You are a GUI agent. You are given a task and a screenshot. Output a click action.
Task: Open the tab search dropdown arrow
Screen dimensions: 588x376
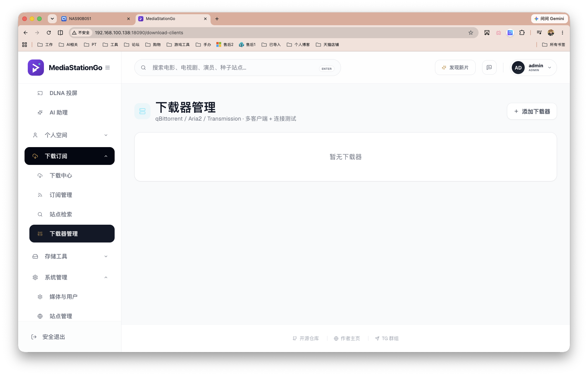click(52, 19)
